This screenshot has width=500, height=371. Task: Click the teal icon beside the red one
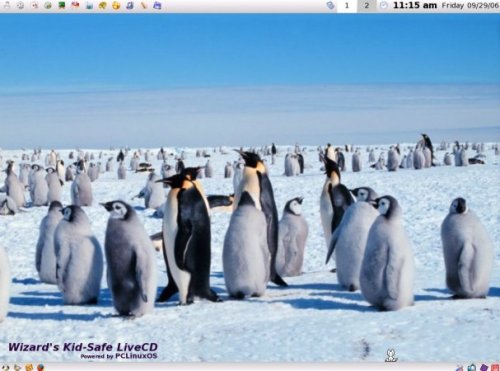pos(89,5)
